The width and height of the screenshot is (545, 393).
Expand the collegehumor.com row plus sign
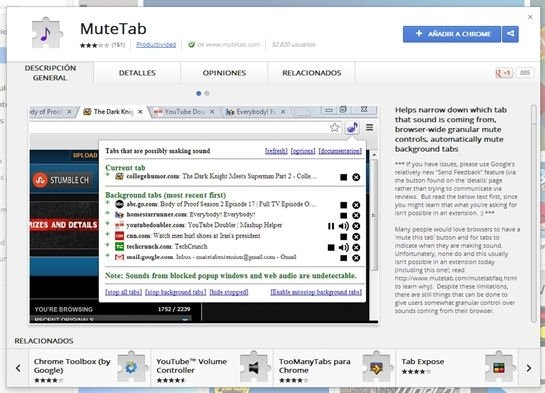[x=108, y=174]
